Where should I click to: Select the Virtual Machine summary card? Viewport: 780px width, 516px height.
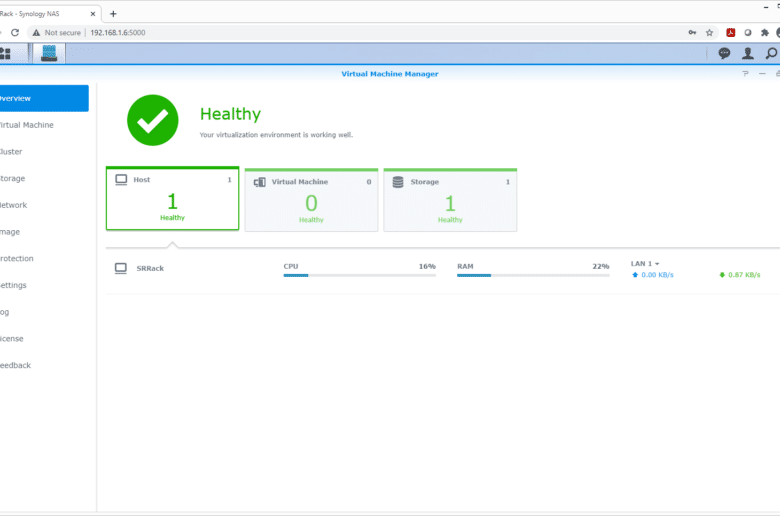[311, 200]
